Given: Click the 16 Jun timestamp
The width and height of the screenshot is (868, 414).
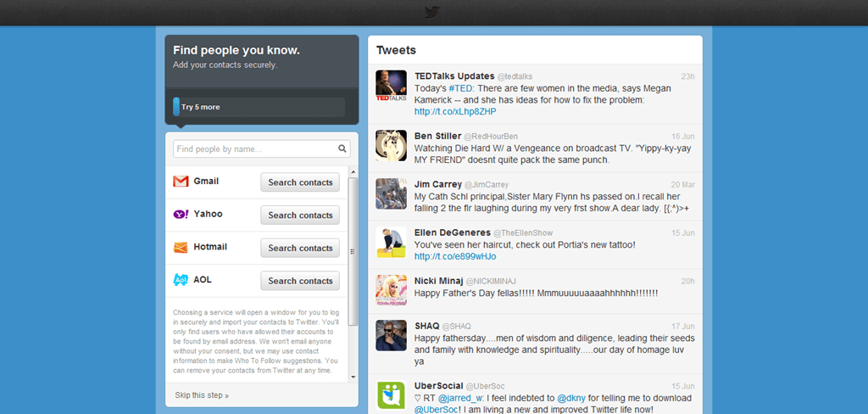Looking at the screenshot, I should pos(683,137).
